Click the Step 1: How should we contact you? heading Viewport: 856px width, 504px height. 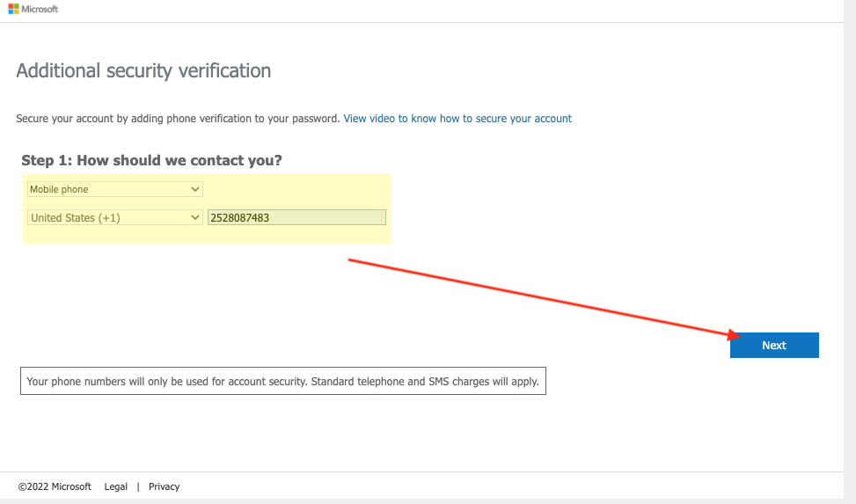[152, 161]
